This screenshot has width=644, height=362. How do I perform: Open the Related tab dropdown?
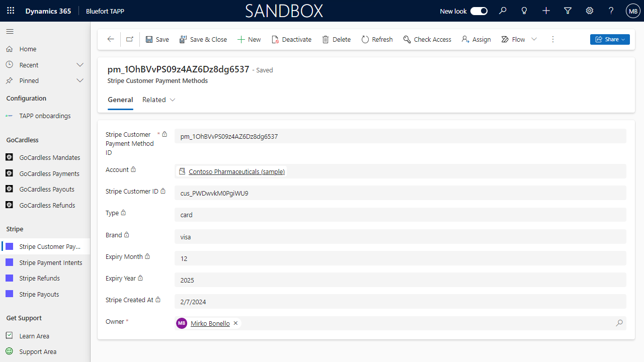pos(159,100)
